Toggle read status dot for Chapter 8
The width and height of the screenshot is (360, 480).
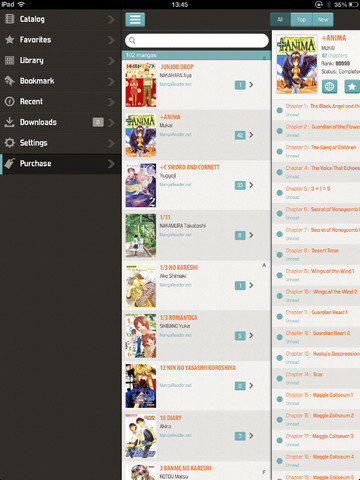coord(280,254)
